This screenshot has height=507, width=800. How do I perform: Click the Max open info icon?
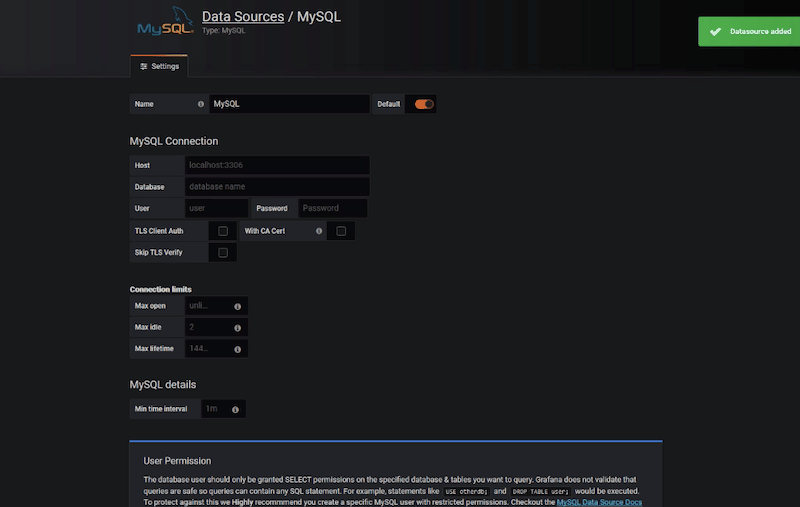coord(237,307)
